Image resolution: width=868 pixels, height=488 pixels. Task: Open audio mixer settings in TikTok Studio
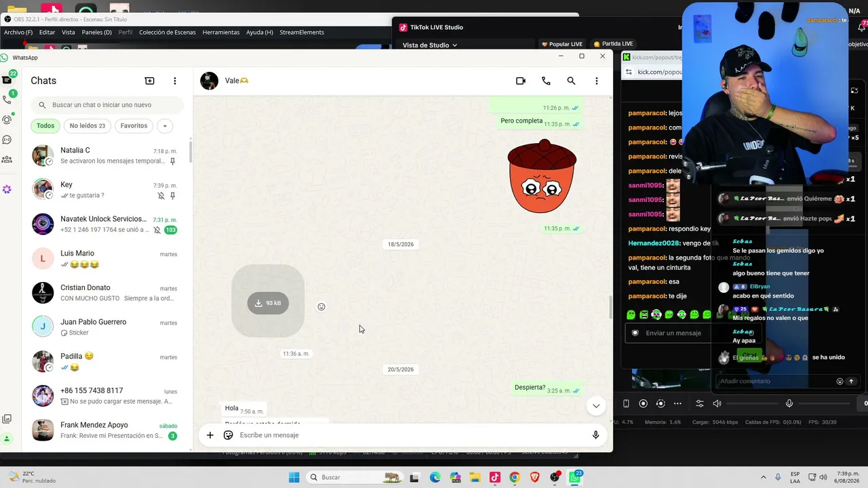[700, 404]
